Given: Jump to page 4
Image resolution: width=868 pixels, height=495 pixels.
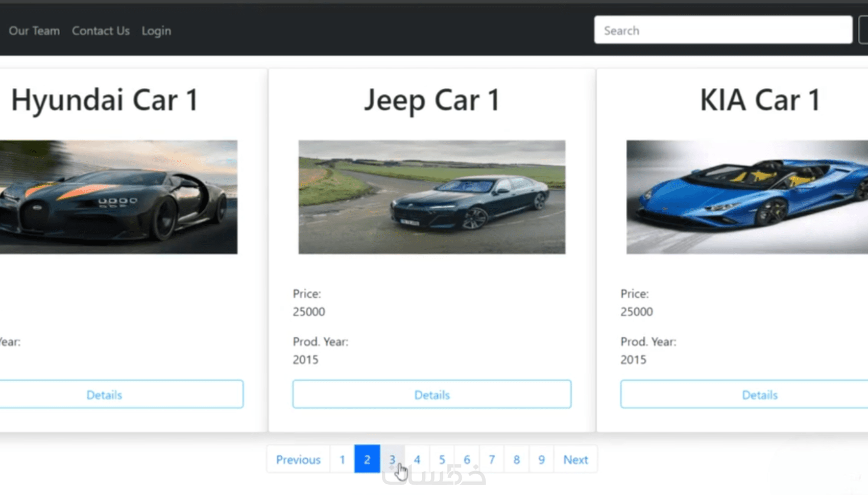Looking at the screenshot, I should tap(417, 459).
